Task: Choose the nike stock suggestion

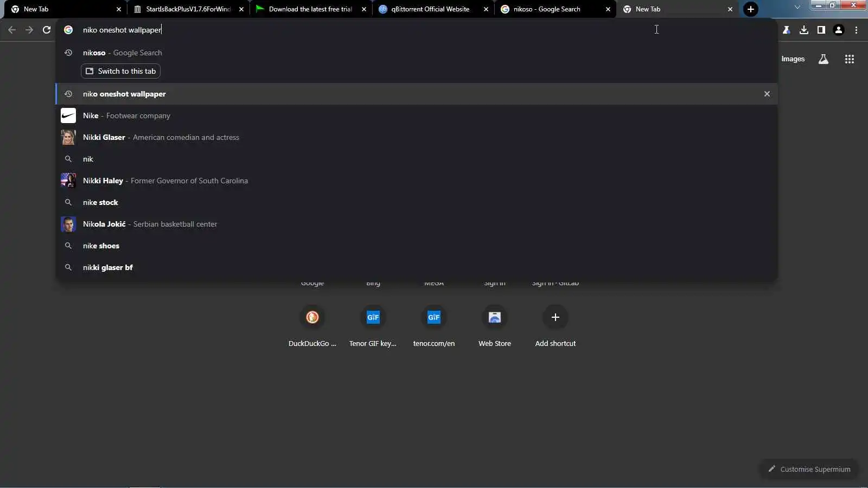Action: [x=417, y=202]
